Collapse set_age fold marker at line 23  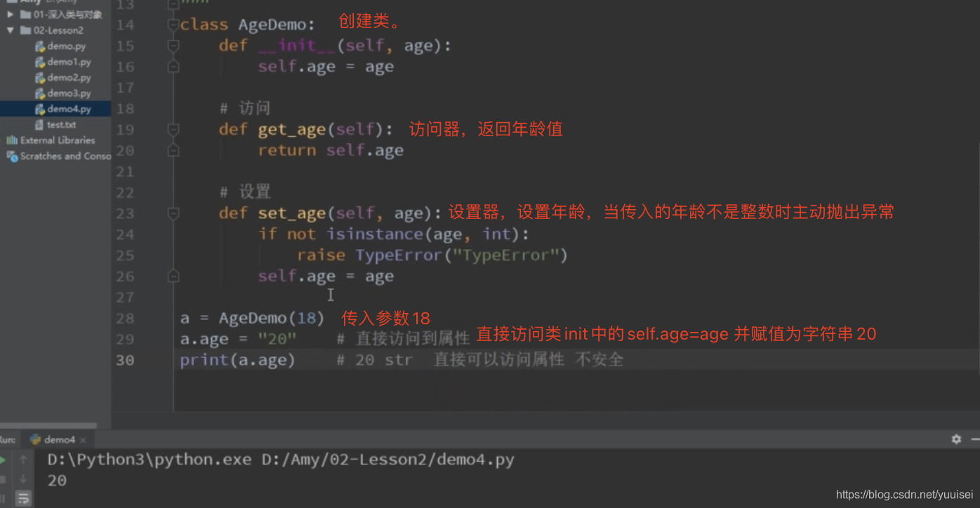[173, 213]
